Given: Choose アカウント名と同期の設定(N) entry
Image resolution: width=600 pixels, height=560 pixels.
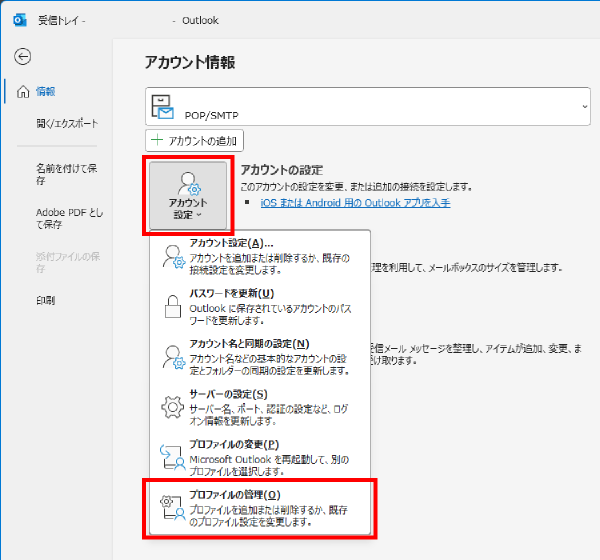Looking at the screenshot, I should (260, 357).
